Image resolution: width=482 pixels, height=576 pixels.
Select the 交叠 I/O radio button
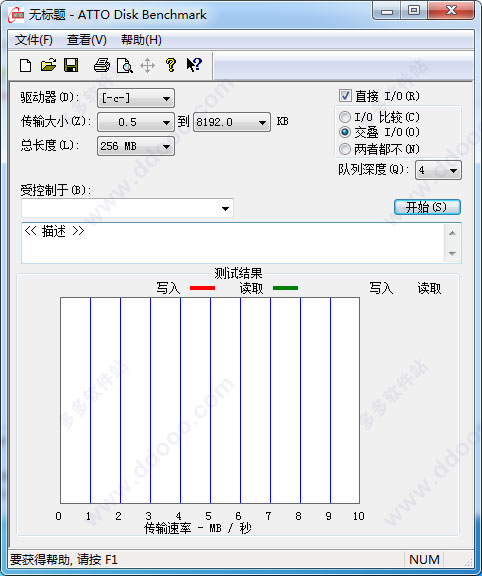pyautogui.click(x=345, y=132)
